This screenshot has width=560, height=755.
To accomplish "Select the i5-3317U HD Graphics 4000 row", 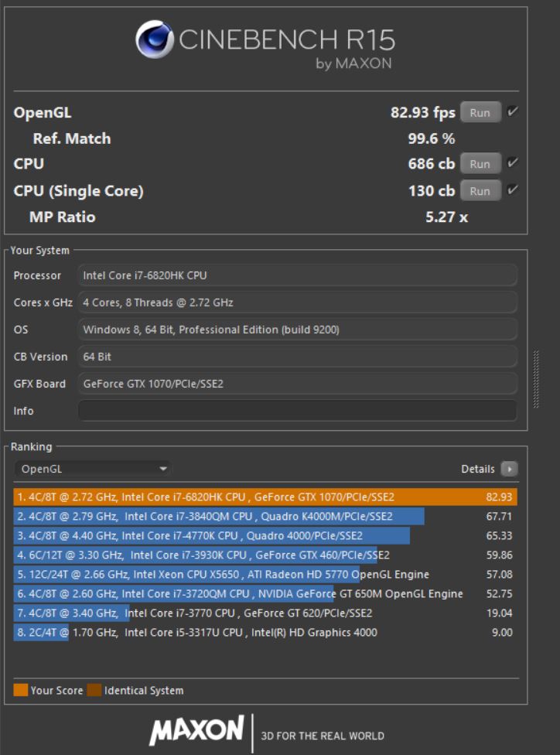I will [265, 632].
